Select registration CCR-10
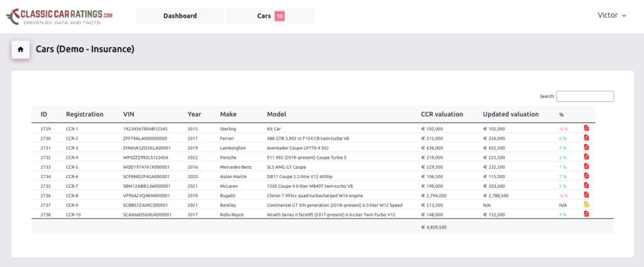This screenshot has width=644, height=267. tap(73, 214)
